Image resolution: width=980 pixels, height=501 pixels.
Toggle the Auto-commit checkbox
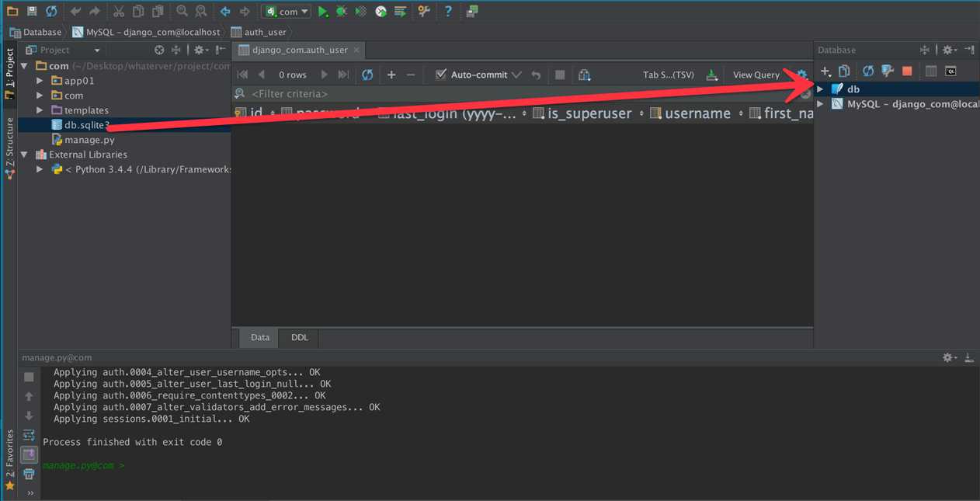tap(441, 75)
